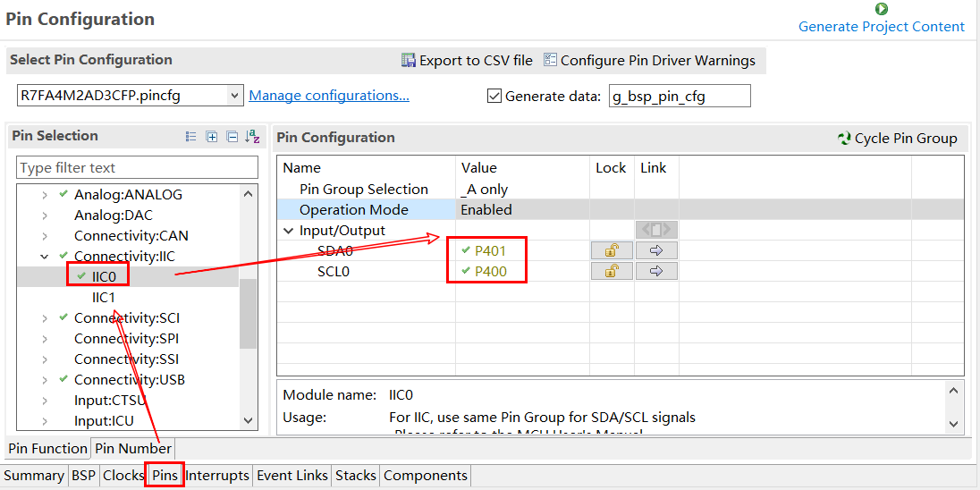Expand the Connectivity:USB tree node

tap(45, 380)
